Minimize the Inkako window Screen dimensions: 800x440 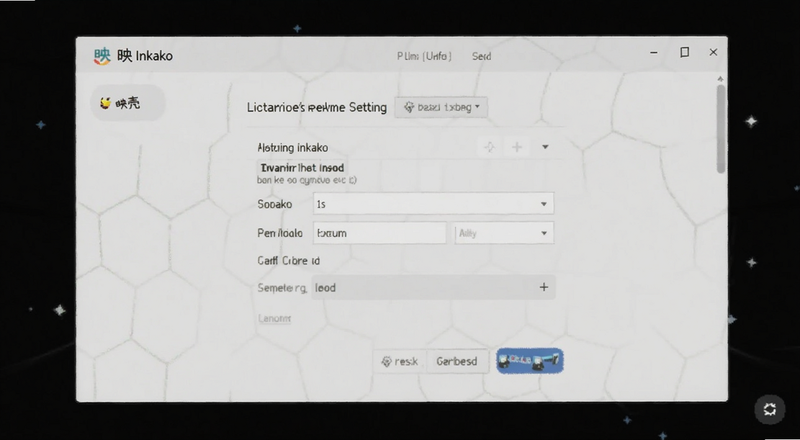654,52
